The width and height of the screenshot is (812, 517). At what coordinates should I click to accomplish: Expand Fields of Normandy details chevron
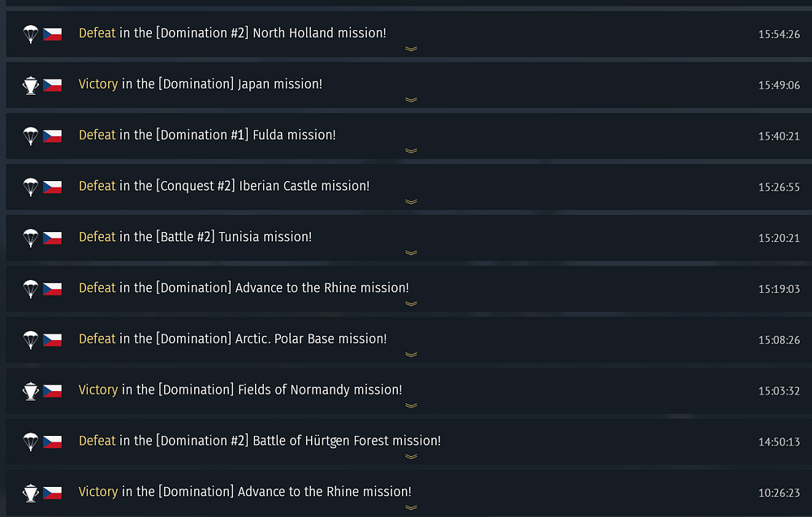point(411,406)
